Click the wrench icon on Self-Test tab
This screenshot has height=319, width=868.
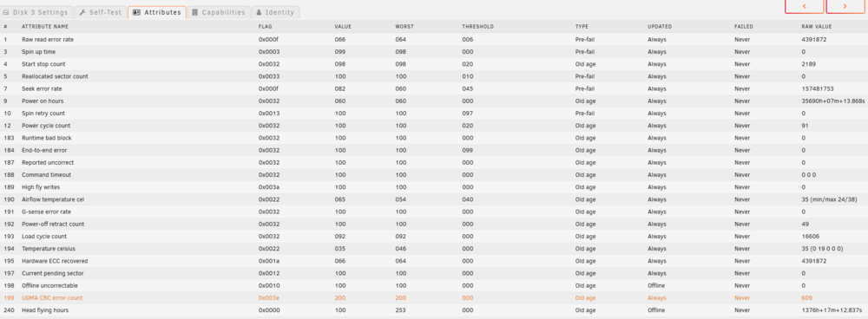click(82, 12)
